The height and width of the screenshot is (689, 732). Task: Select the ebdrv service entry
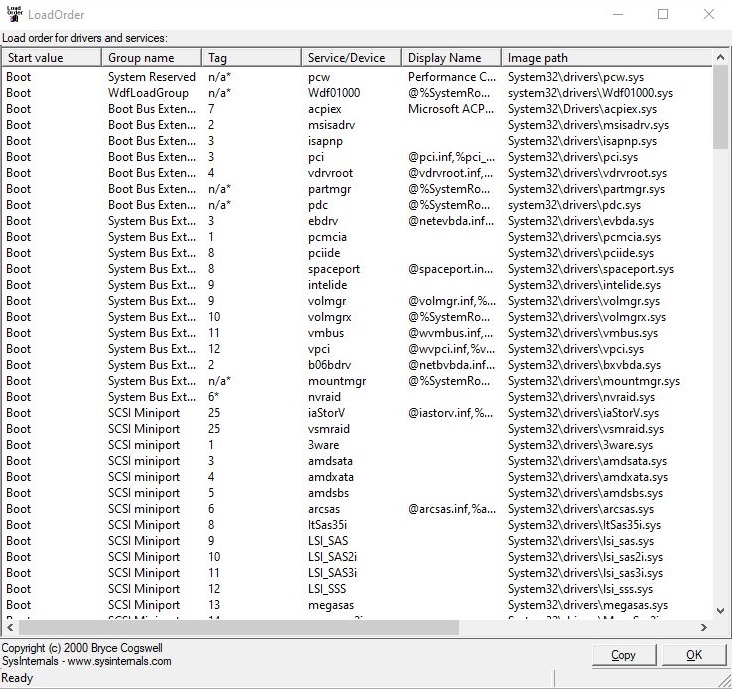click(x=323, y=221)
